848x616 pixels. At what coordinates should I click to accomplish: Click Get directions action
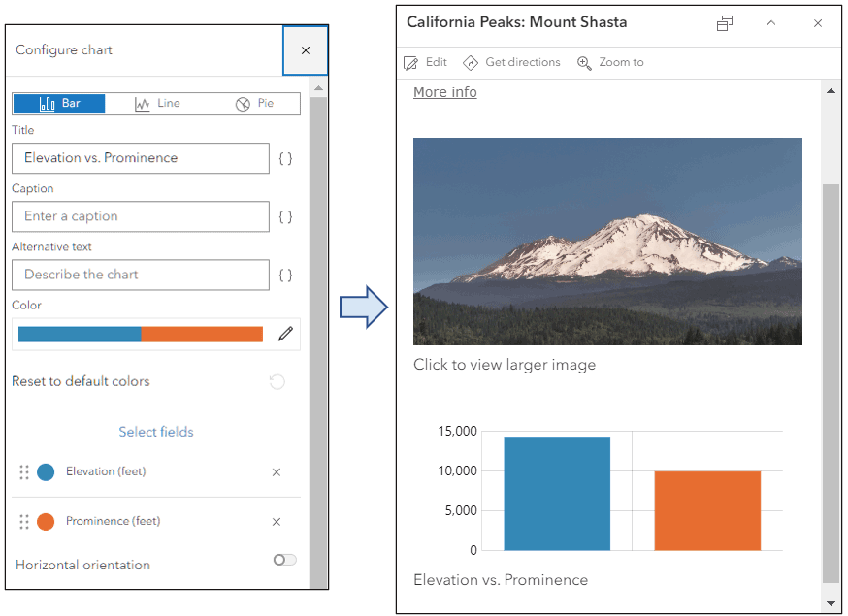pyautogui.click(x=511, y=63)
